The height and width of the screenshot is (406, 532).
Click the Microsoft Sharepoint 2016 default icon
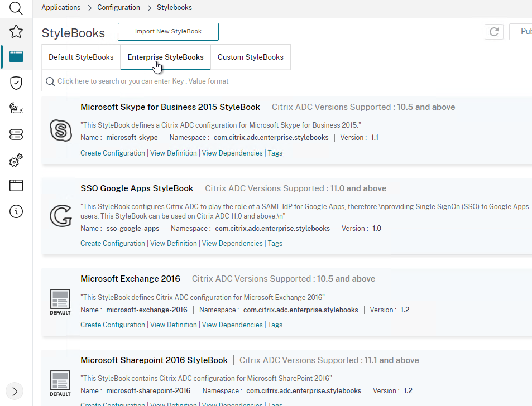60,383
